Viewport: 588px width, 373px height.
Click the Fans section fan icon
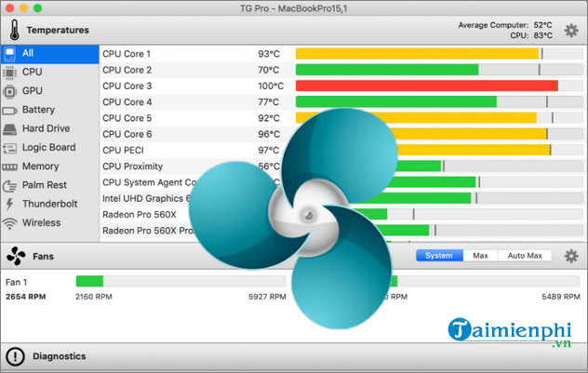tap(15, 256)
